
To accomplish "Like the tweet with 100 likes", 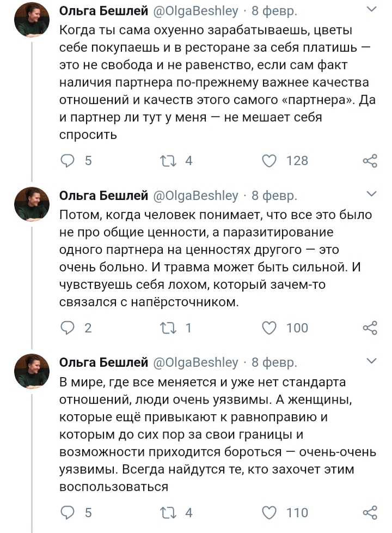I will point(269,328).
